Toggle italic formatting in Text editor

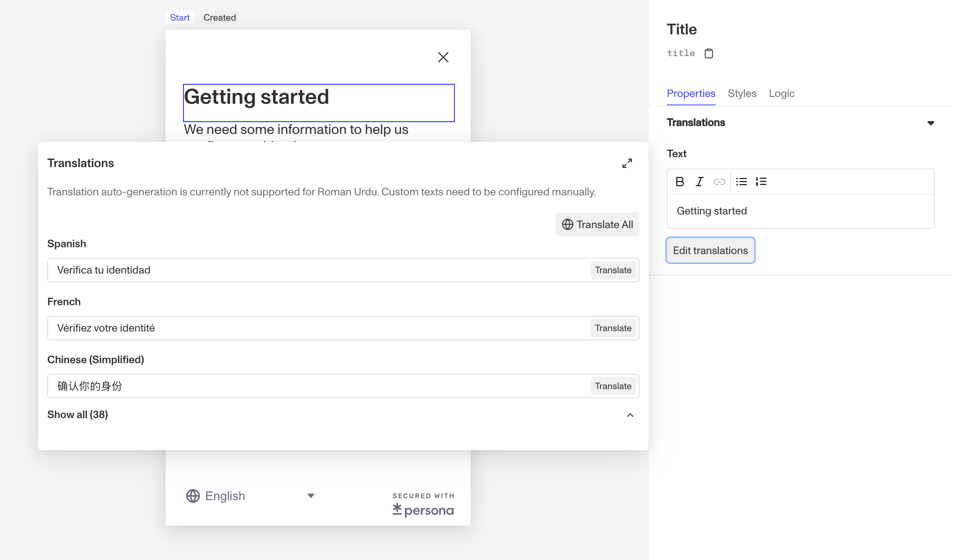point(699,182)
